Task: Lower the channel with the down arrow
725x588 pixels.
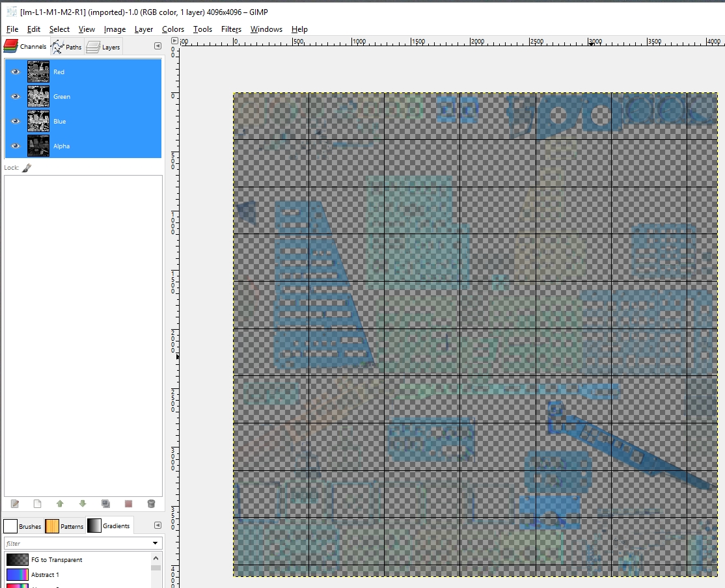Action: coord(83,504)
